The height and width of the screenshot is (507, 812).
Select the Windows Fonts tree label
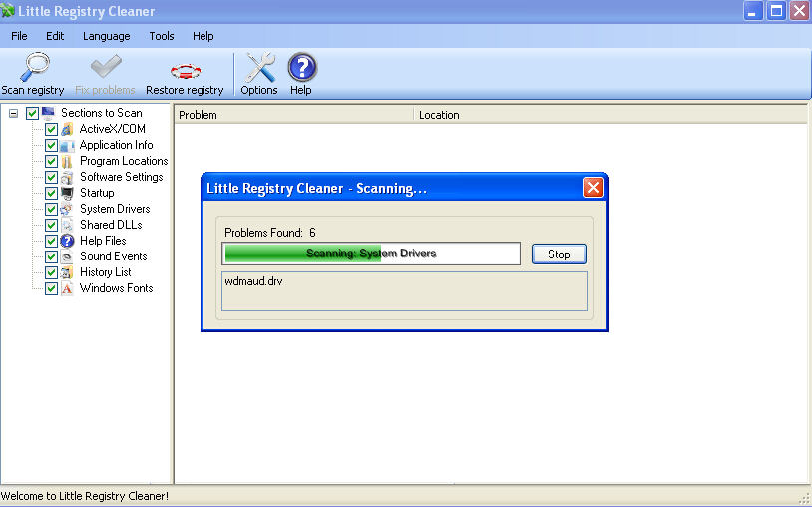tap(117, 288)
